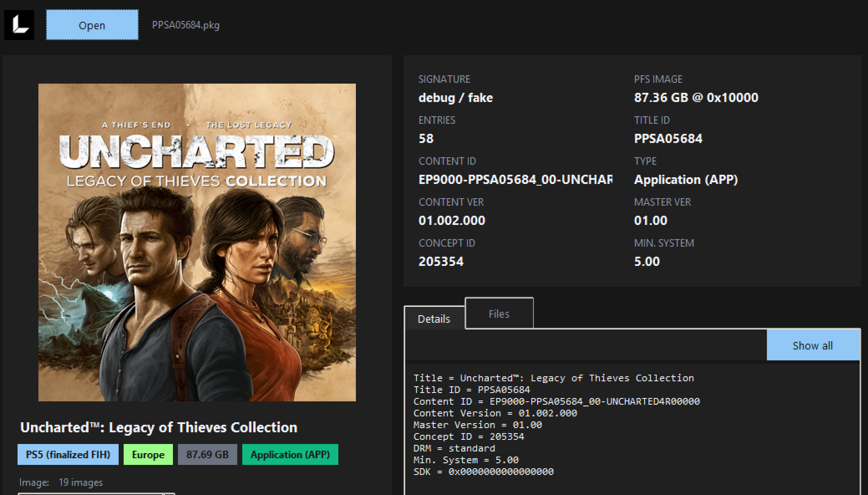Click the 'MASTER VER' field label
This screenshot has width=868, height=495.
(662, 202)
